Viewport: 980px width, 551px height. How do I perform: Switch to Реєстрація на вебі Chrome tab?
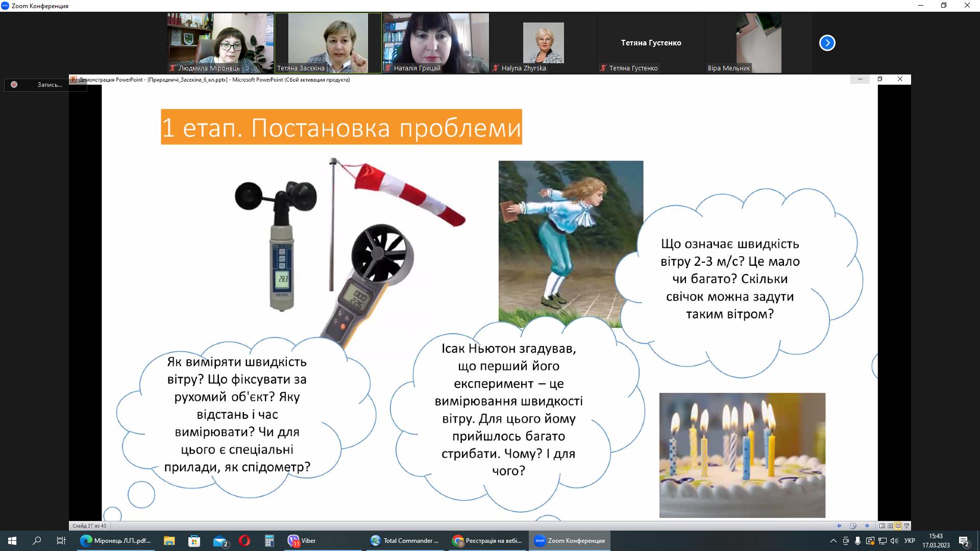click(488, 541)
